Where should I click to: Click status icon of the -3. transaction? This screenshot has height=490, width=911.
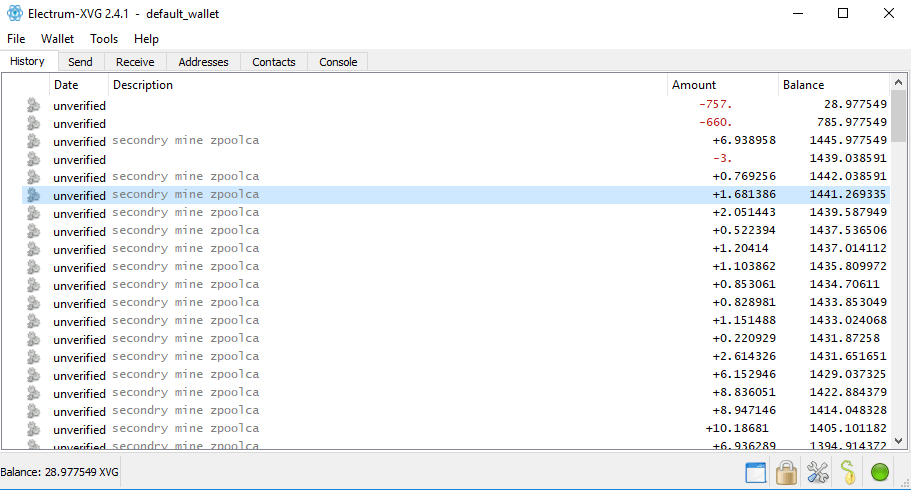(34, 159)
